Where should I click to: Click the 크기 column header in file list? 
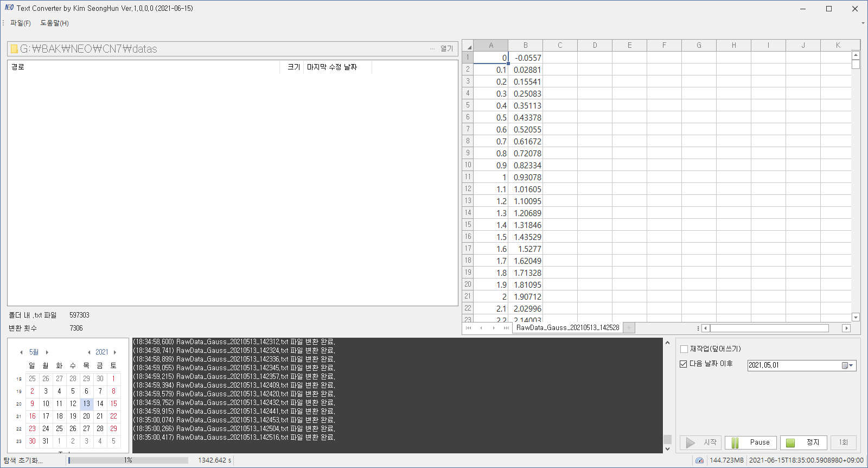point(292,67)
